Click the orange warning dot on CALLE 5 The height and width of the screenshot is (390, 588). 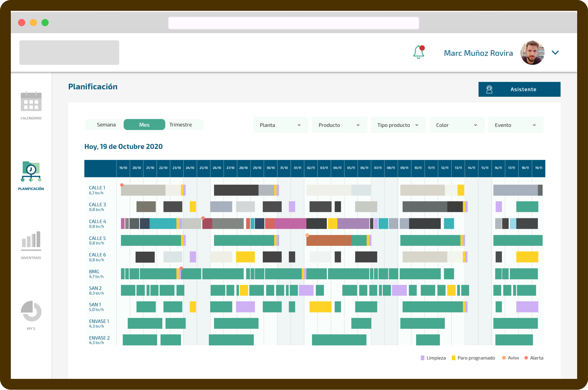pos(307,235)
